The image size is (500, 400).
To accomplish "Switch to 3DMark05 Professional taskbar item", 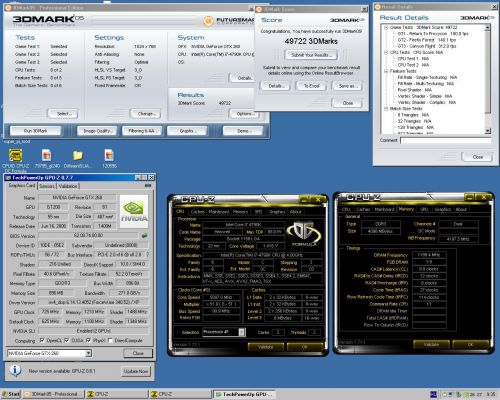I will coord(53,394).
